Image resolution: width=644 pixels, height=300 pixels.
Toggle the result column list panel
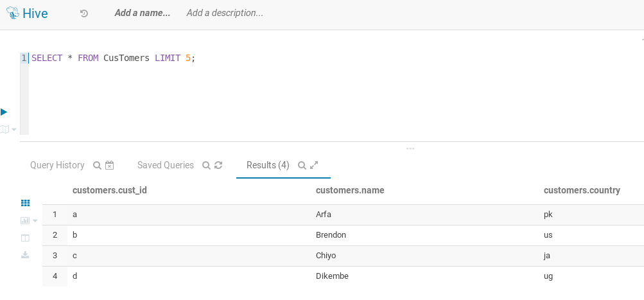tap(25, 238)
